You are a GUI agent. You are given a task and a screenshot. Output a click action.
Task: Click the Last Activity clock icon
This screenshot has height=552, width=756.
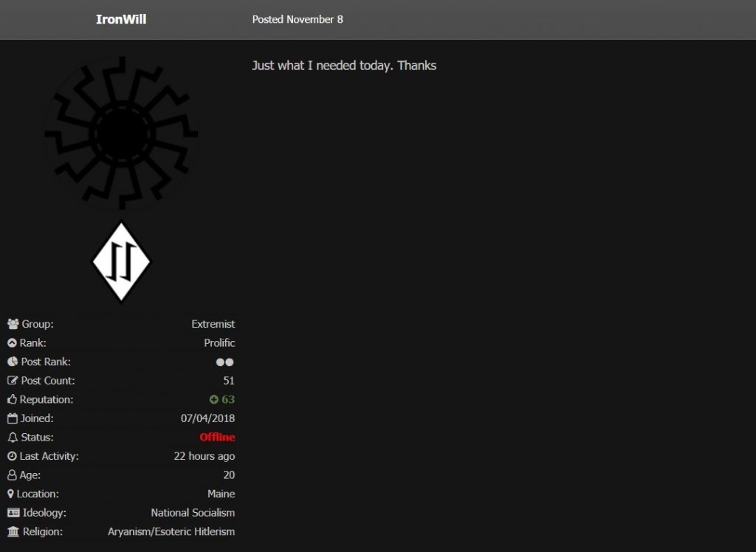(x=12, y=456)
